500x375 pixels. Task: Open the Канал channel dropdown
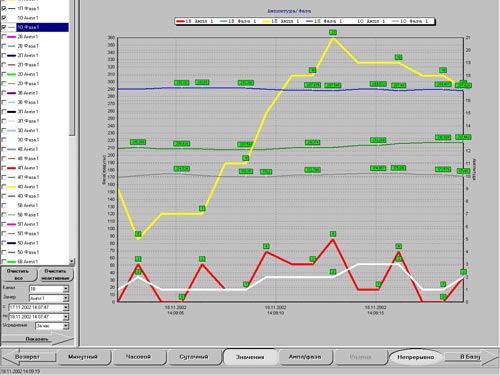tap(66, 289)
